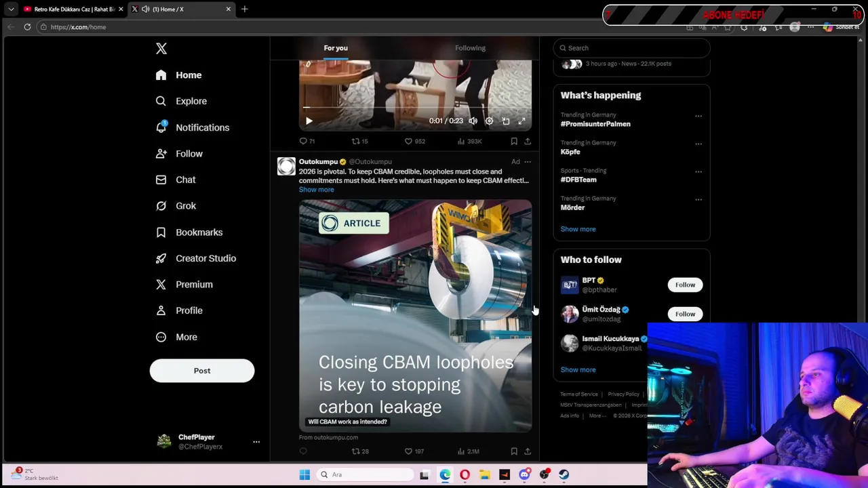The width and height of the screenshot is (868, 488).
Task: Show more Who to follow suggestions
Action: coord(578,370)
